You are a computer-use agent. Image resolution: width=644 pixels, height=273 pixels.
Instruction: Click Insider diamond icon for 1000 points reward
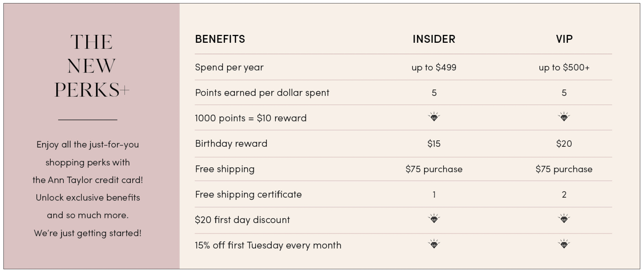coord(434,117)
